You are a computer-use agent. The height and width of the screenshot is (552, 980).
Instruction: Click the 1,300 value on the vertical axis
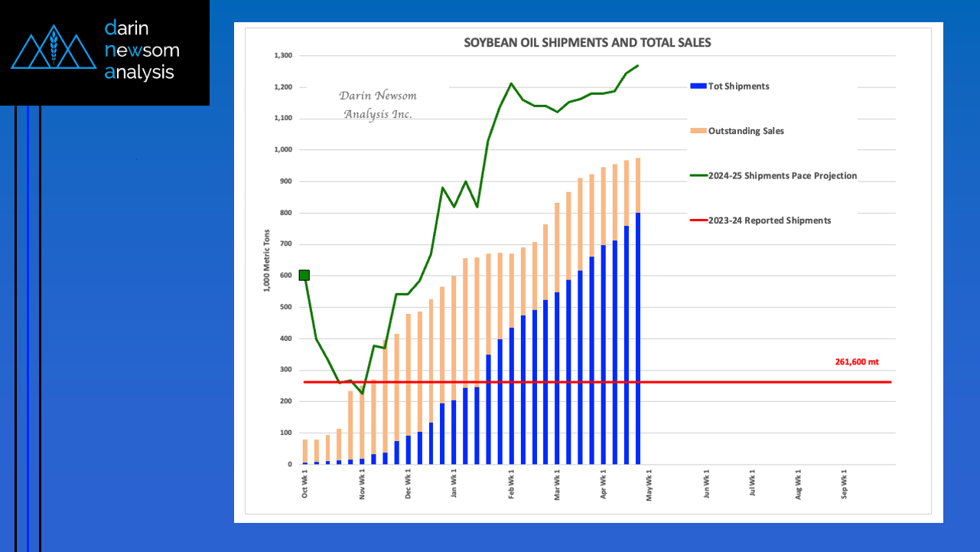click(x=282, y=56)
